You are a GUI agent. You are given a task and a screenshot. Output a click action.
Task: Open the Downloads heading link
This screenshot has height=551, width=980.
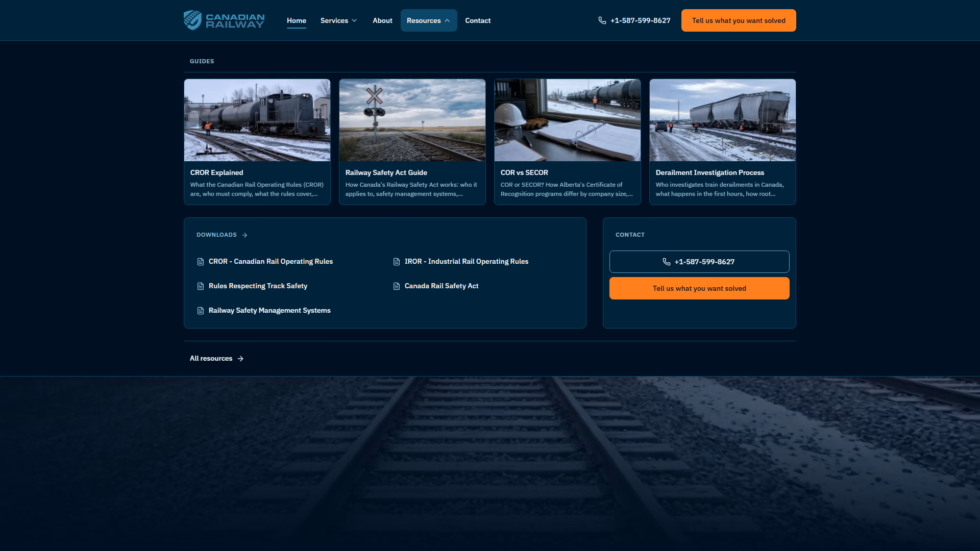[x=216, y=235]
